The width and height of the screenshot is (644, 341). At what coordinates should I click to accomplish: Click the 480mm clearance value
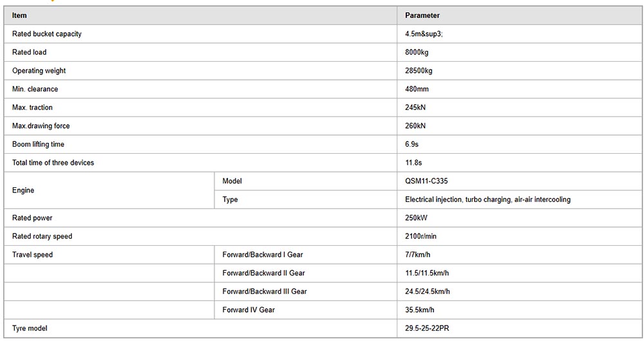pyautogui.click(x=417, y=89)
